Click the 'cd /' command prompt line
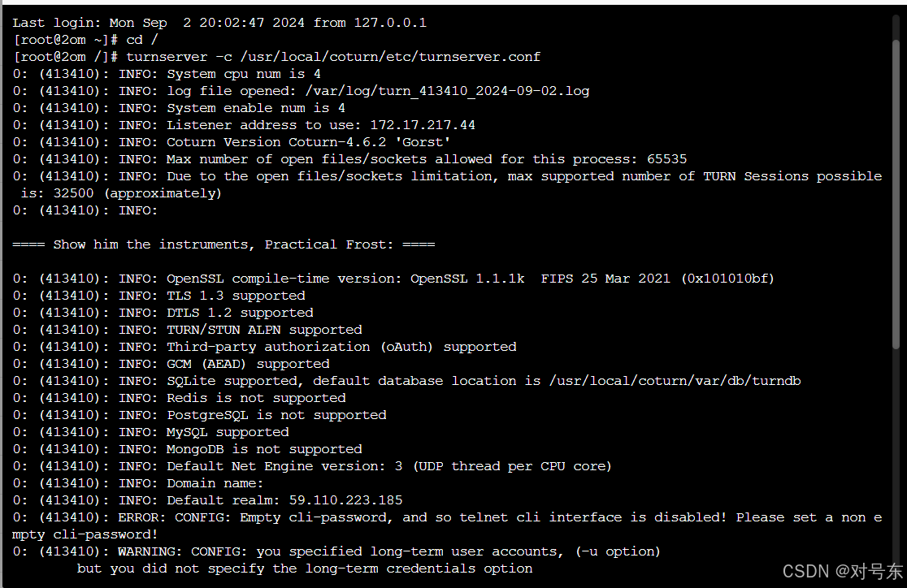 (85, 40)
